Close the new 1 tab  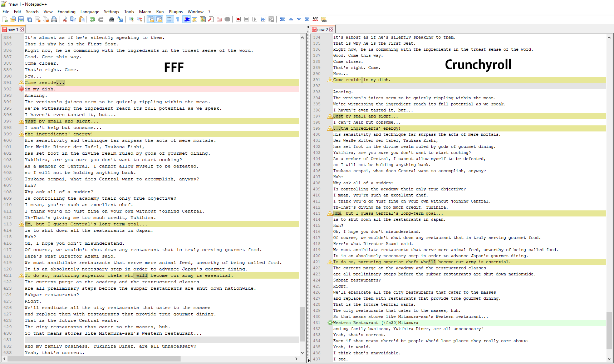pyautogui.click(x=22, y=30)
